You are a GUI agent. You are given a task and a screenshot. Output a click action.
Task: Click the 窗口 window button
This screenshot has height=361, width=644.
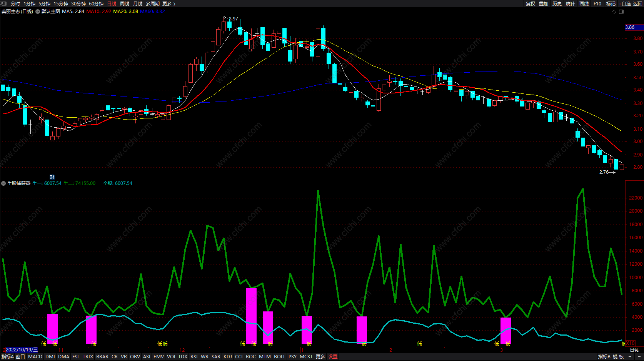20,357
